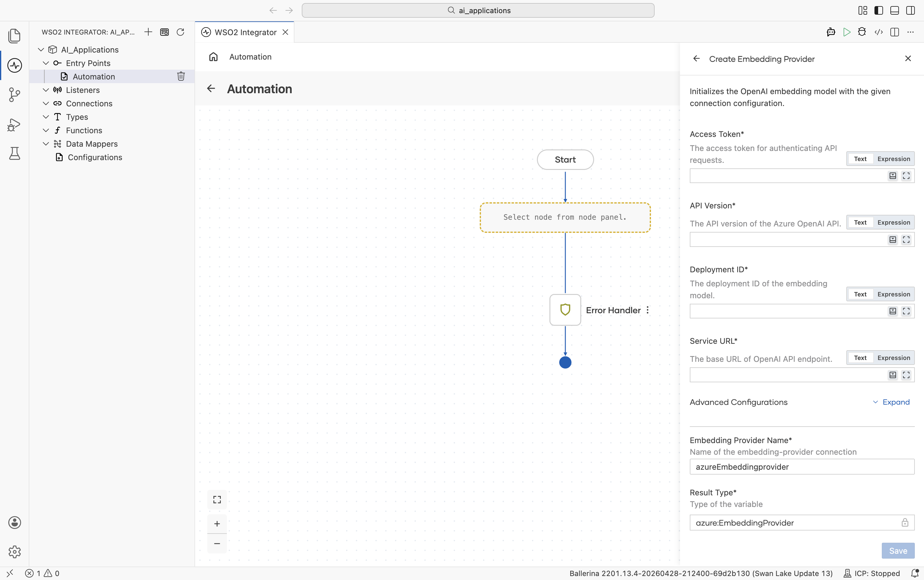
Task: Open the AI copilot chat icon
Action: (831, 32)
